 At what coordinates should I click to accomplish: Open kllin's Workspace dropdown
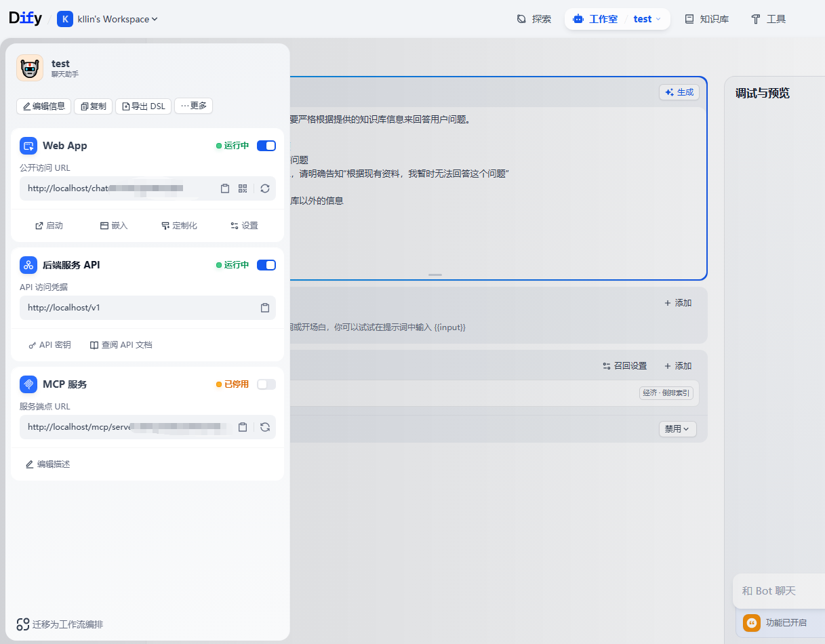click(117, 19)
